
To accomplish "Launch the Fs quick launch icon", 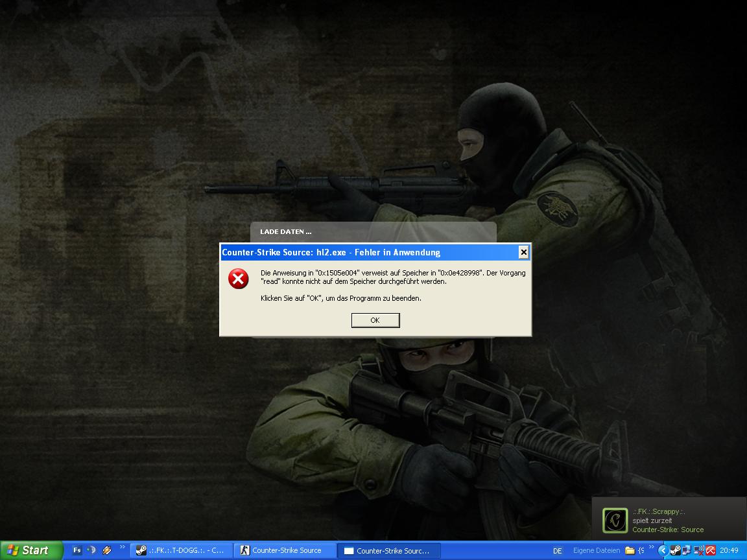I will (77, 550).
